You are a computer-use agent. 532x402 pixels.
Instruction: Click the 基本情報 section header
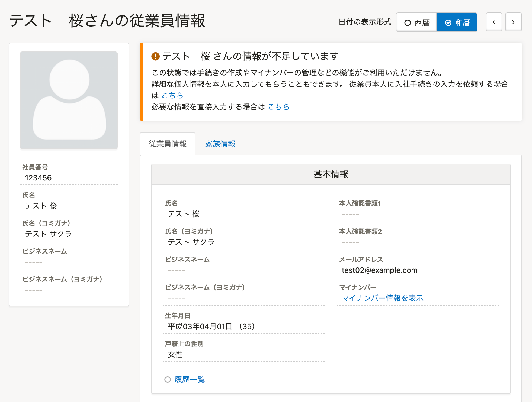331,174
